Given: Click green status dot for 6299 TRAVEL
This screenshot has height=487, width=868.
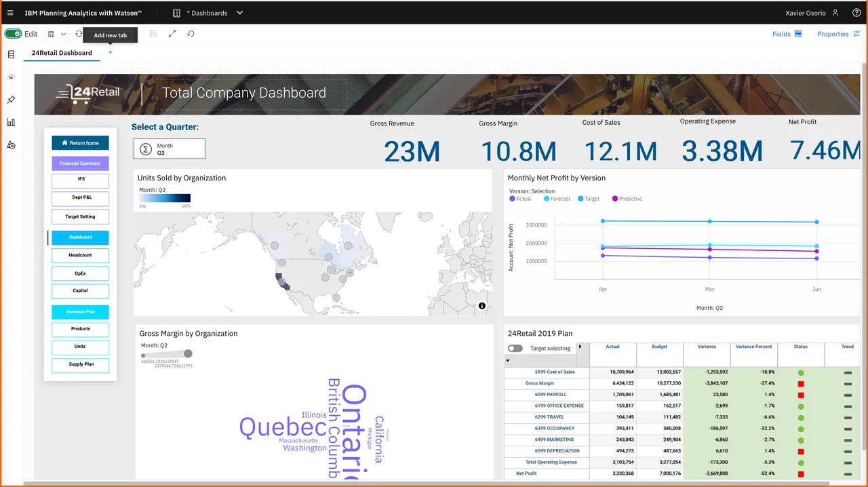Looking at the screenshot, I should [801, 417].
